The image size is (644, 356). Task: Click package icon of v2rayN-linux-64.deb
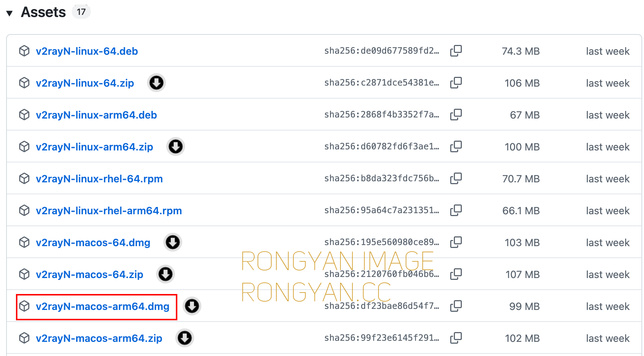(24, 51)
